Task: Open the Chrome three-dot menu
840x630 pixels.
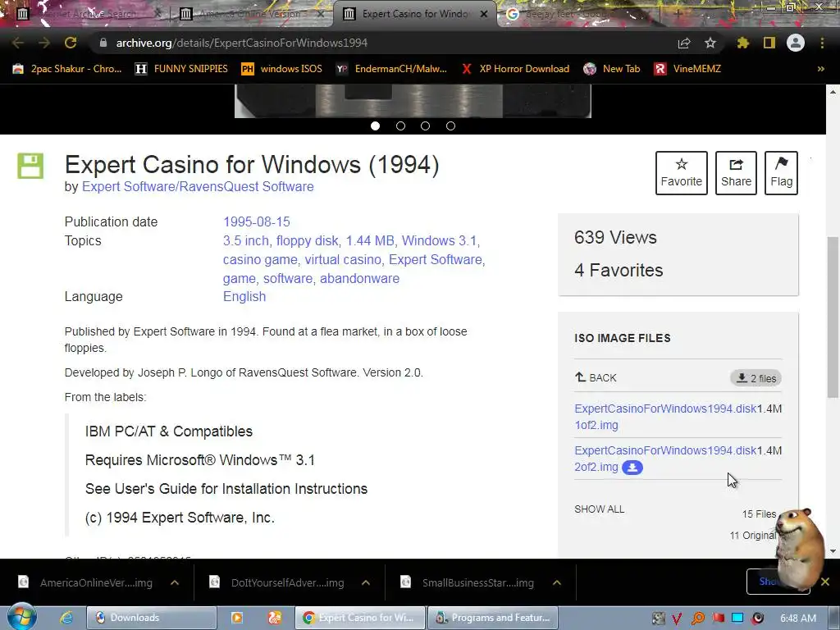Action: [x=822, y=43]
